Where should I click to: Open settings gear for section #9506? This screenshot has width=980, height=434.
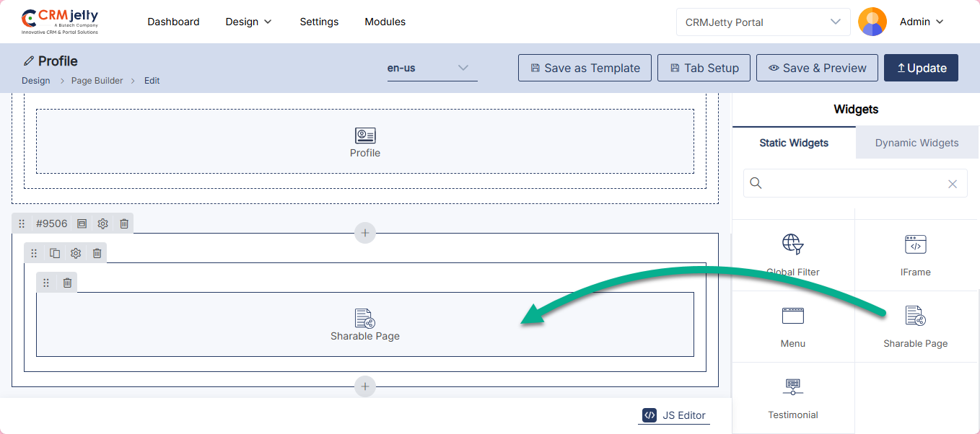click(x=103, y=224)
